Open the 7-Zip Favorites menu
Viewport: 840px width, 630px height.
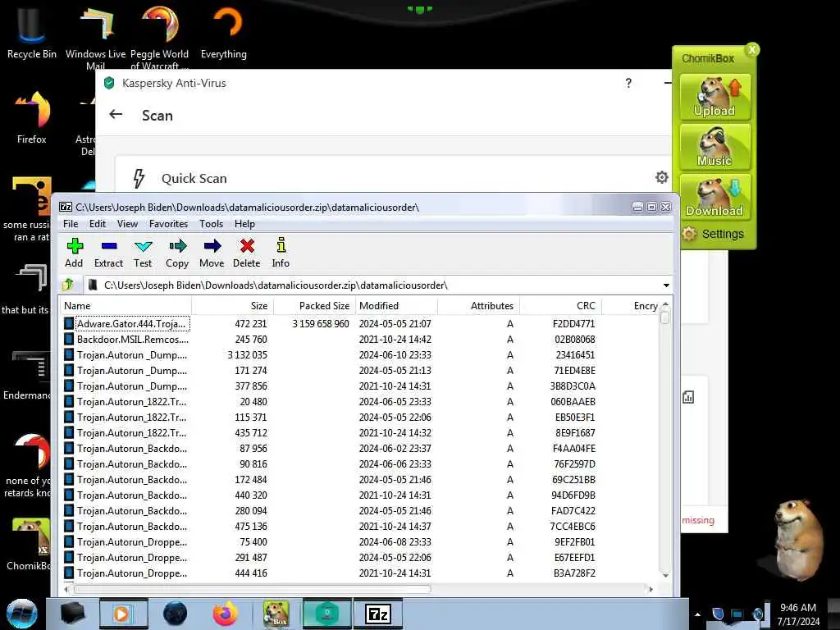coord(169,224)
